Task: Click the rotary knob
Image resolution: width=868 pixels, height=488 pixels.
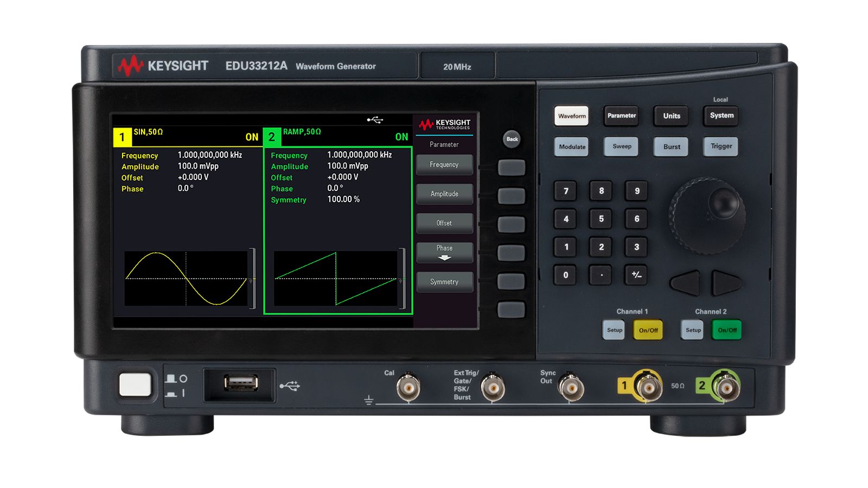Action: click(707, 216)
